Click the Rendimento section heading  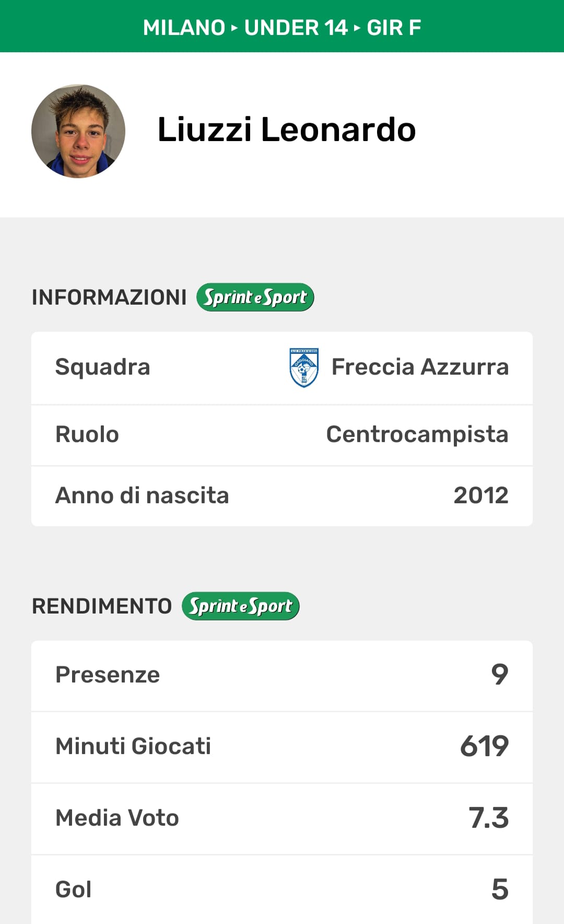(x=102, y=606)
